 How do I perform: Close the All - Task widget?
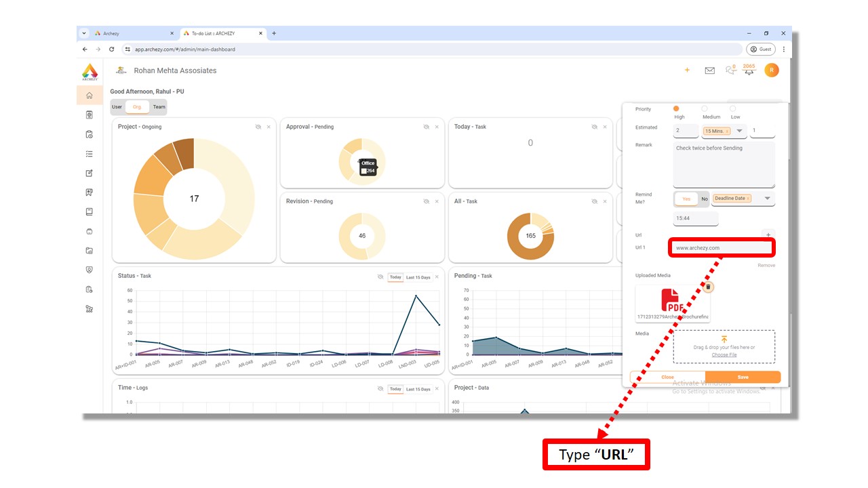(x=605, y=201)
